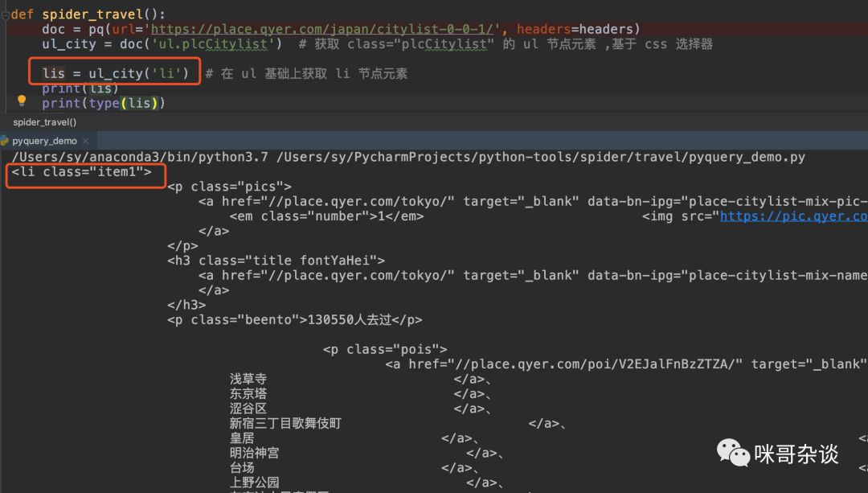
Task: Click the comment mentioning css 选择器
Action: coord(506,43)
